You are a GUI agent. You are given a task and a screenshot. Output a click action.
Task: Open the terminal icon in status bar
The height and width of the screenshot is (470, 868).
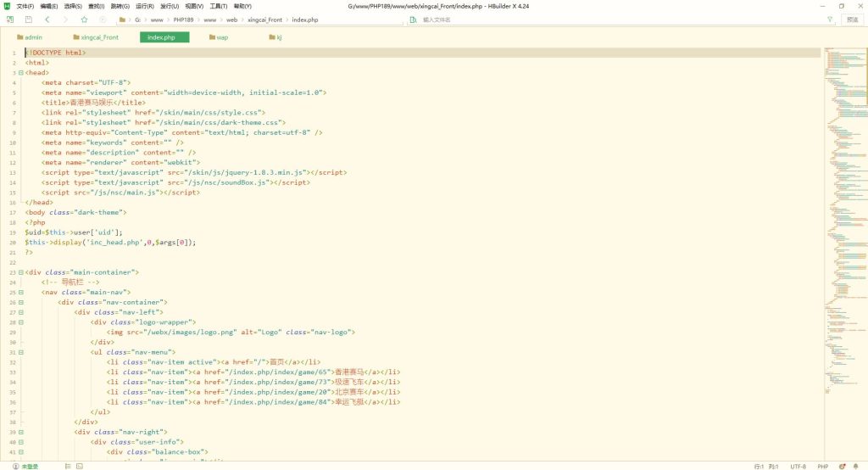pyautogui.click(x=80, y=466)
